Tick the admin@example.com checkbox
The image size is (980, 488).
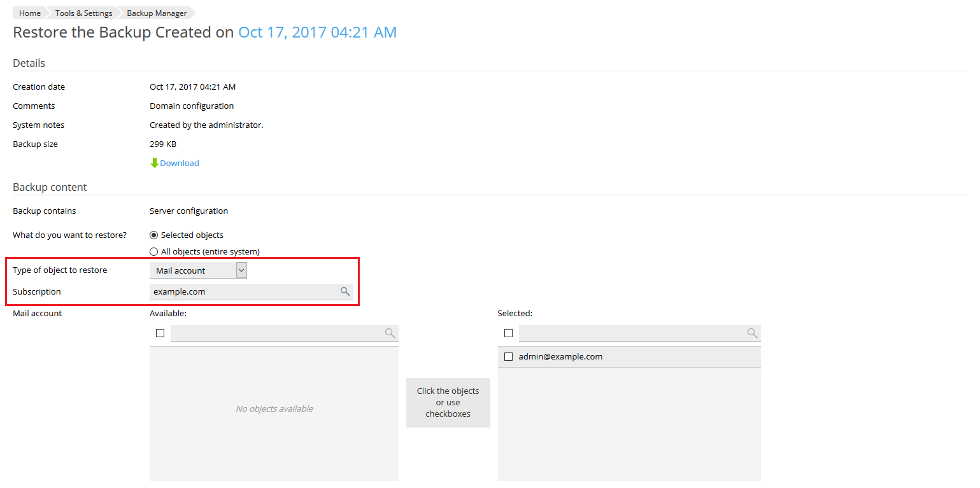click(x=508, y=357)
